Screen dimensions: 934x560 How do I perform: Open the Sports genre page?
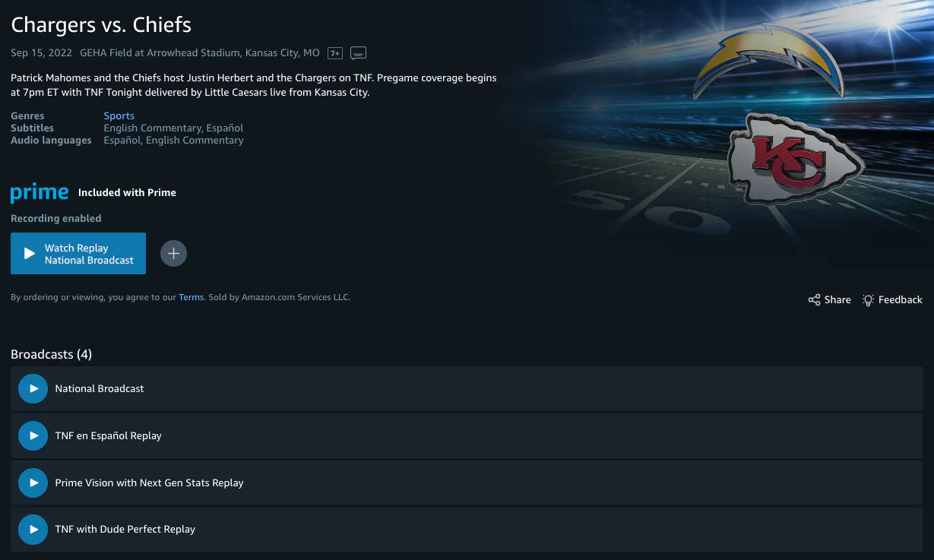click(x=119, y=115)
